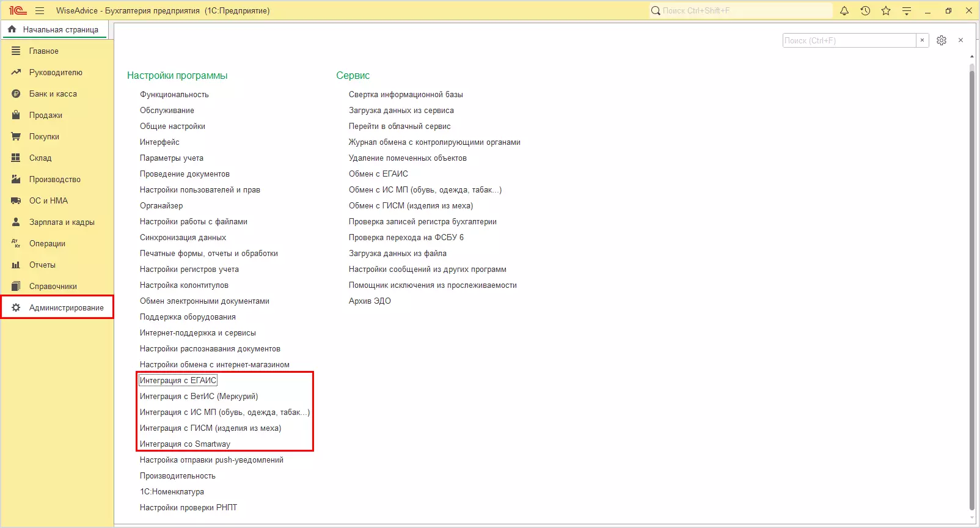Image resolution: width=980 pixels, height=528 pixels.
Task: Open settings gear icon beside panel search
Action: (x=942, y=40)
